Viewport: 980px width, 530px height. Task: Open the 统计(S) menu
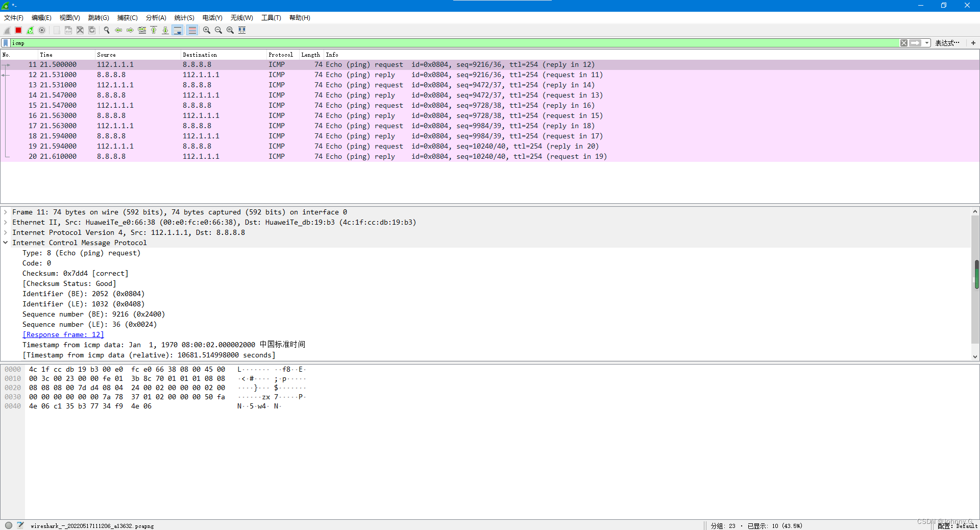(x=184, y=17)
